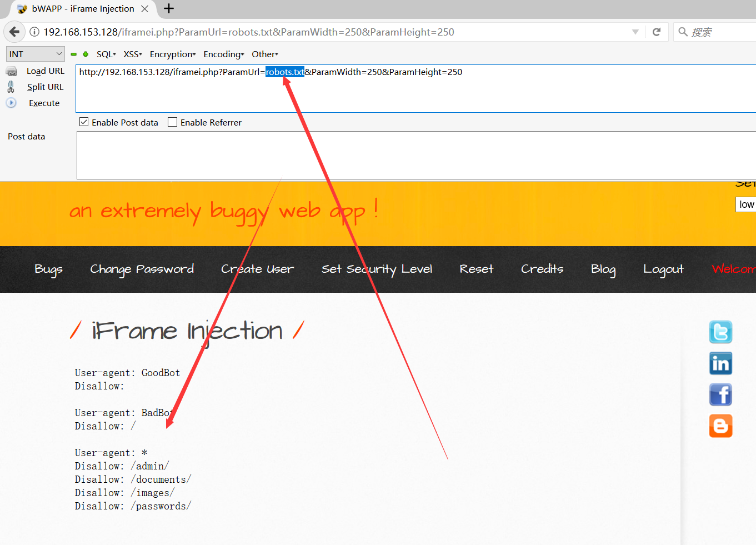Open a new browser tab with plus
Screen dimensions: 756x545
(169, 8)
